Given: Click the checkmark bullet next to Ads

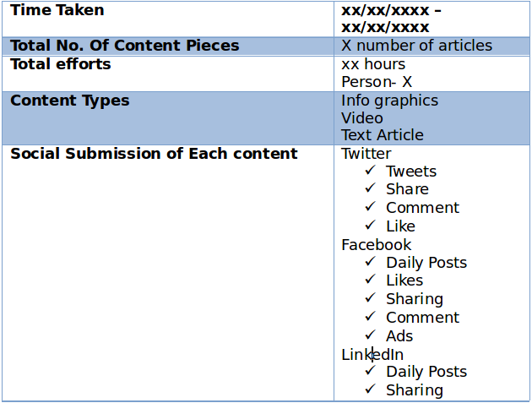Looking at the screenshot, I should tap(370, 335).
